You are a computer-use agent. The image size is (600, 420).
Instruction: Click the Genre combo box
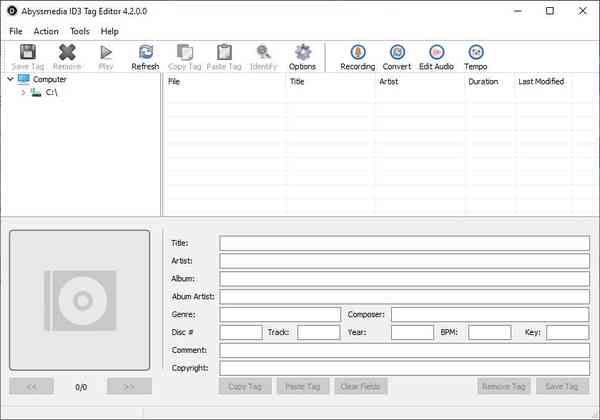[x=280, y=314]
